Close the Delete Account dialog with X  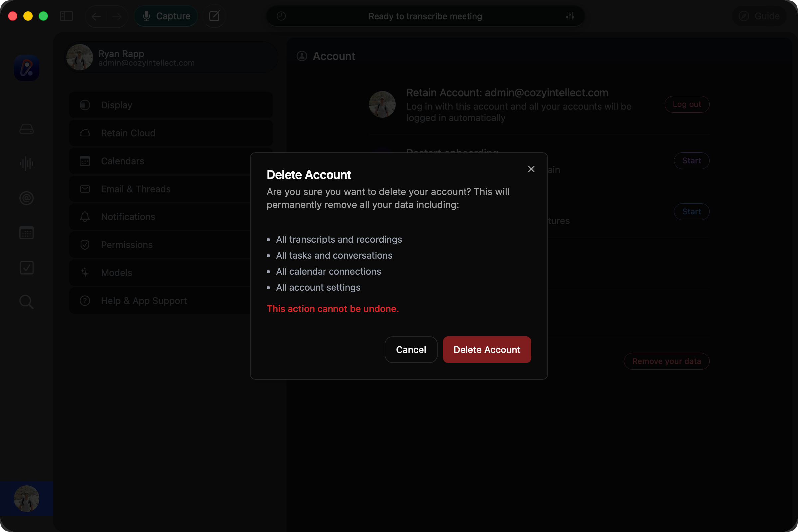(x=531, y=169)
